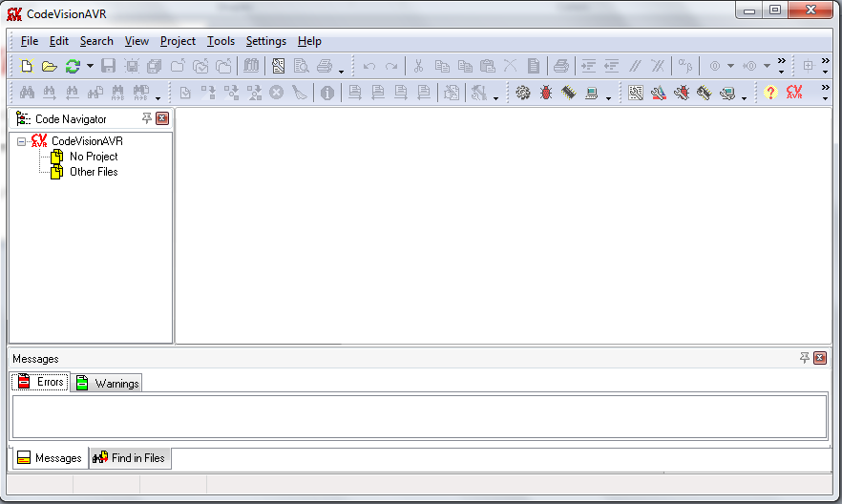The height and width of the screenshot is (504, 842).
Task: Open the file toolbar options arrow after Print
Action: (x=341, y=72)
